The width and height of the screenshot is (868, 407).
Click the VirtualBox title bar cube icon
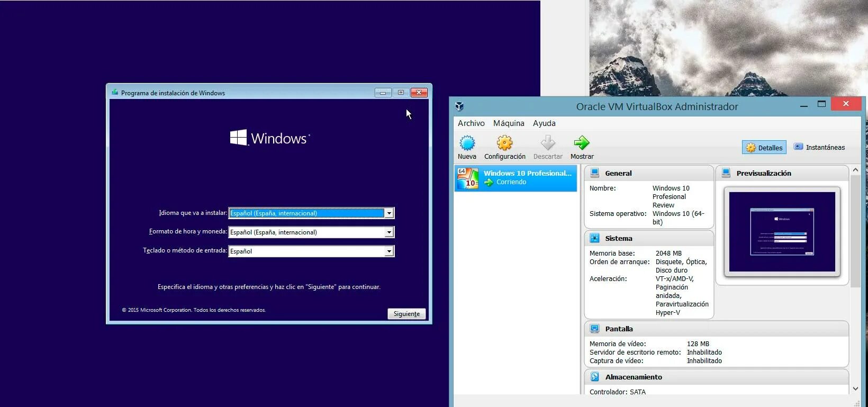tap(459, 106)
